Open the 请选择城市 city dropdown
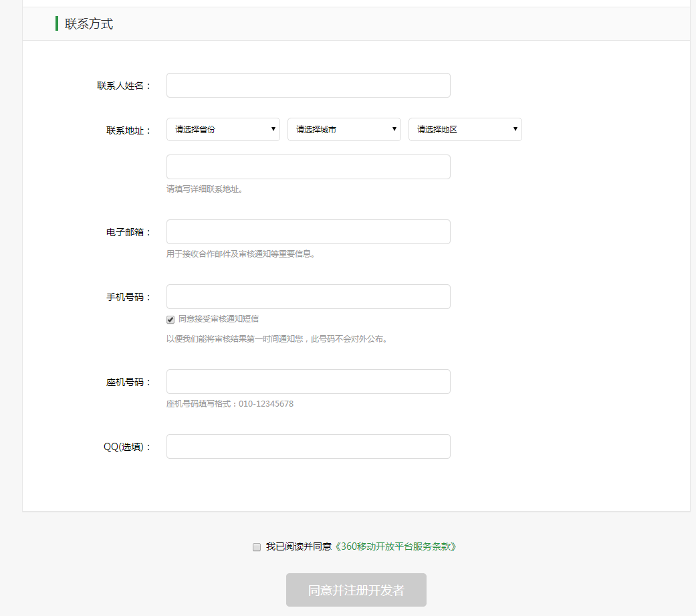This screenshot has height=616, width=696. click(344, 129)
